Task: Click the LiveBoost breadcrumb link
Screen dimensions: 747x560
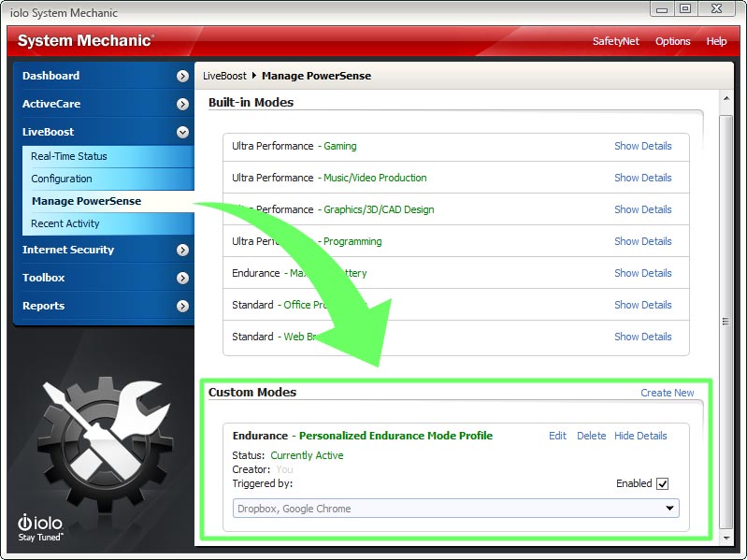Action: pyautogui.click(x=224, y=76)
